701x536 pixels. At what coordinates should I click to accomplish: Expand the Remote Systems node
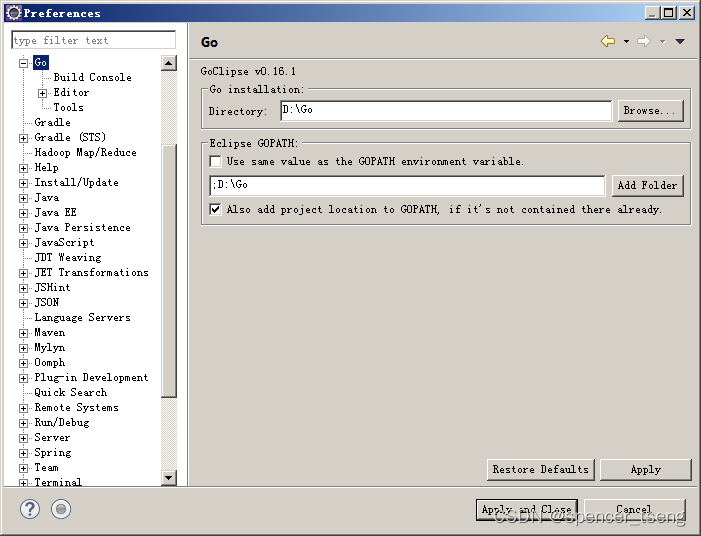[23, 408]
